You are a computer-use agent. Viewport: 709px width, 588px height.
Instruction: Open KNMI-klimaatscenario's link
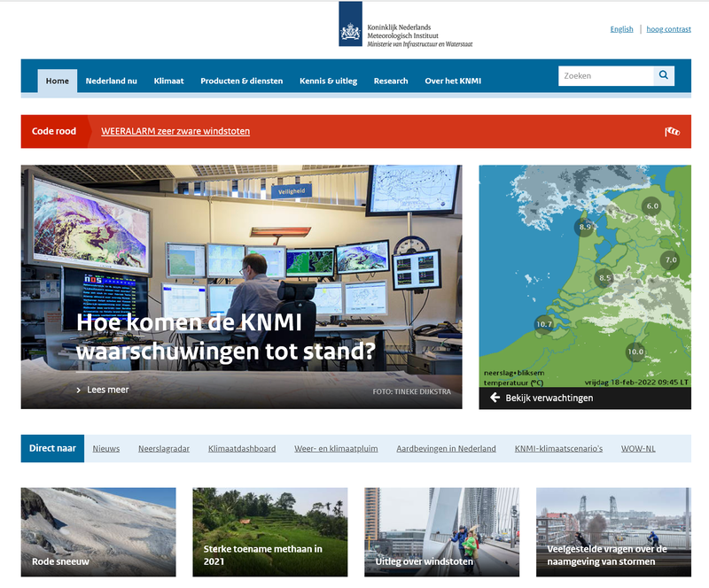(558, 448)
